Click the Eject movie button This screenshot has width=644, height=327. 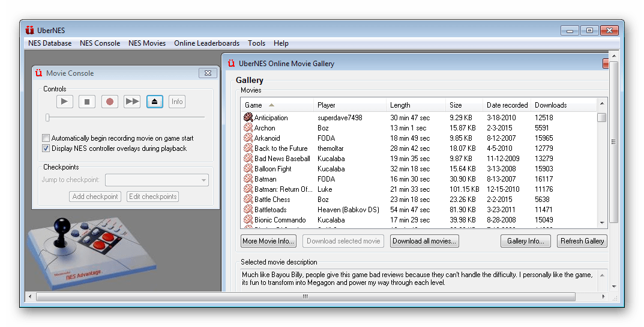tap(154, 102)
